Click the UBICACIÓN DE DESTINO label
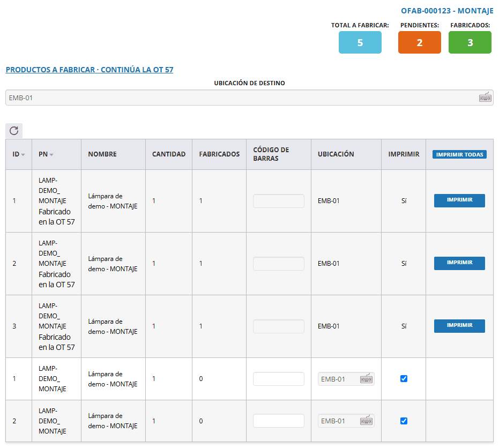 [250, 83]
